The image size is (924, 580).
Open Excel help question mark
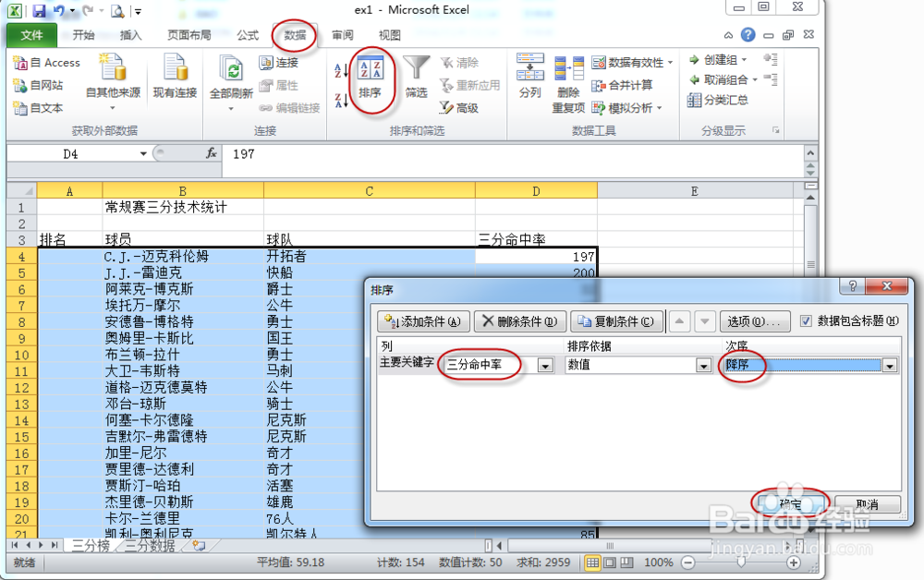click(x=748, y=35)
